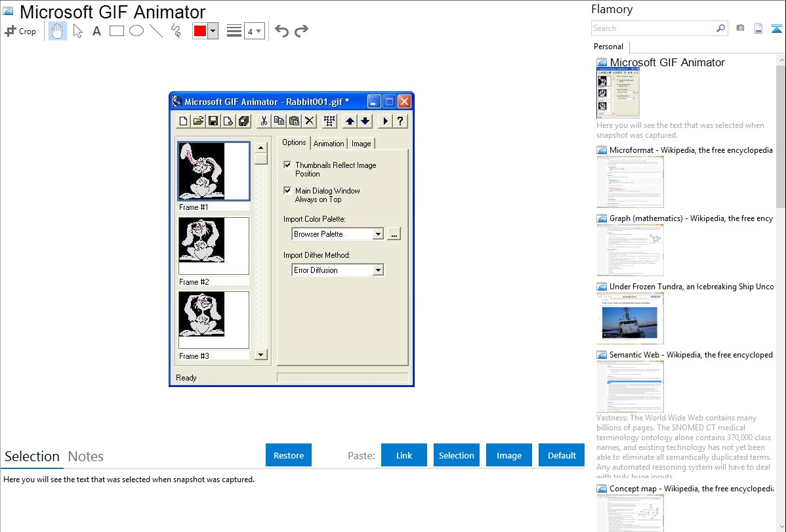Switch to the Options tab

click(294, 142)
